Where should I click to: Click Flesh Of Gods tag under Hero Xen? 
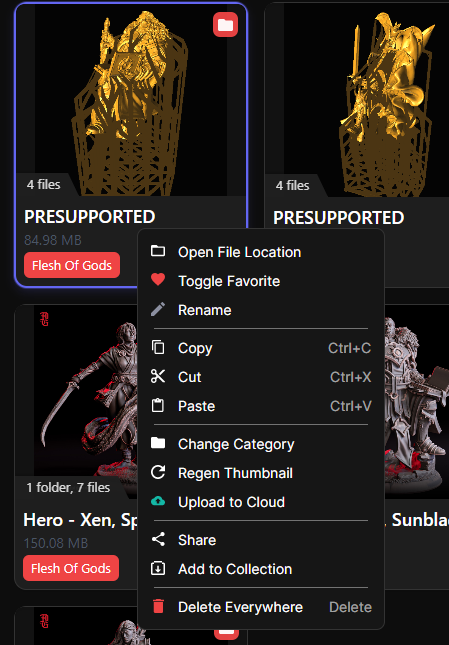tap(71, 568)
